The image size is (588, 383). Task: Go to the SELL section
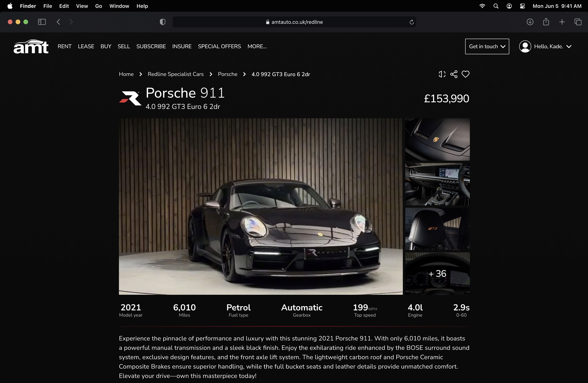(124, 46)
